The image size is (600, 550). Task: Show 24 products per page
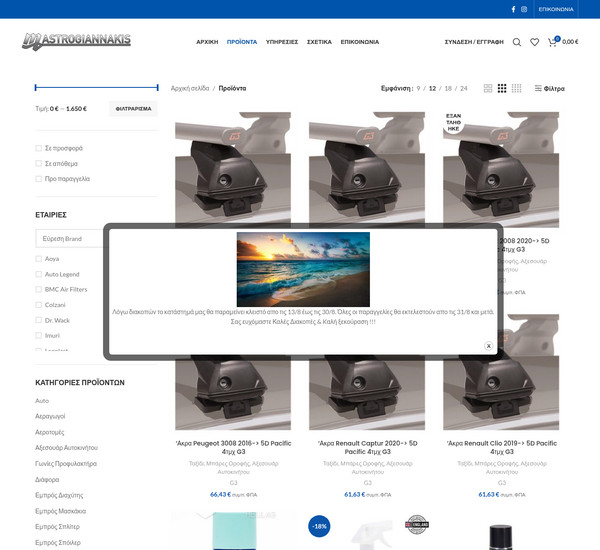(464, 88)
